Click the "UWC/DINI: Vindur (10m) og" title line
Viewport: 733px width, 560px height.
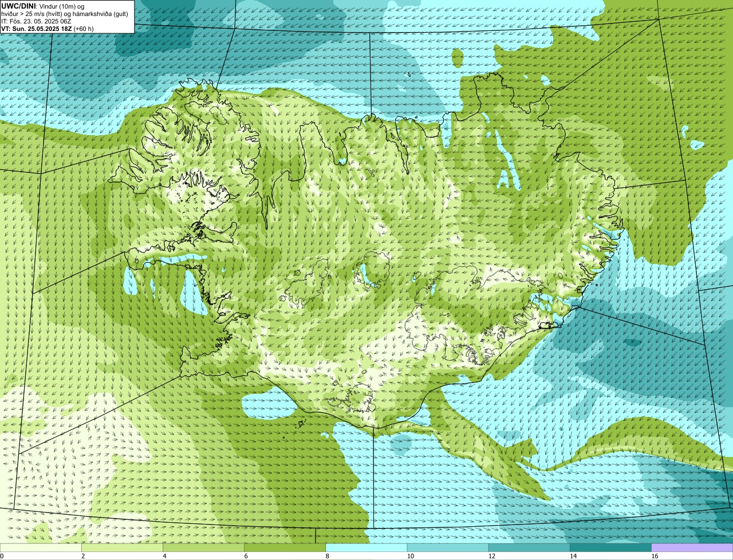pyautogui.click(x=43, y=6)
